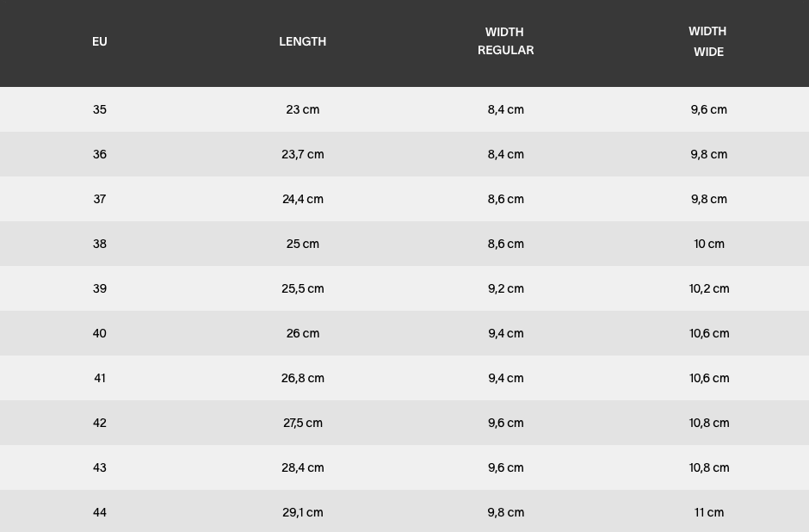809x532 pixels.
Task: Click the 24,4 cm length value
Action: tap(302, 199)
